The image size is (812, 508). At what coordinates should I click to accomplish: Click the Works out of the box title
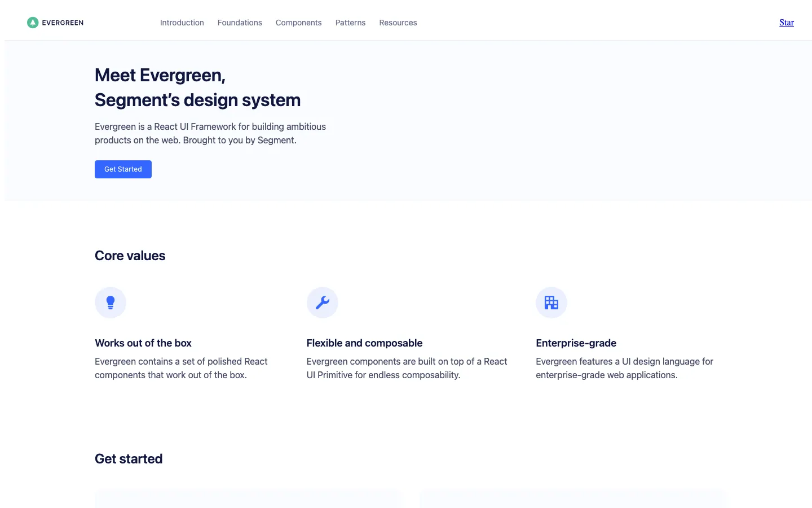[x=143, y=343]
